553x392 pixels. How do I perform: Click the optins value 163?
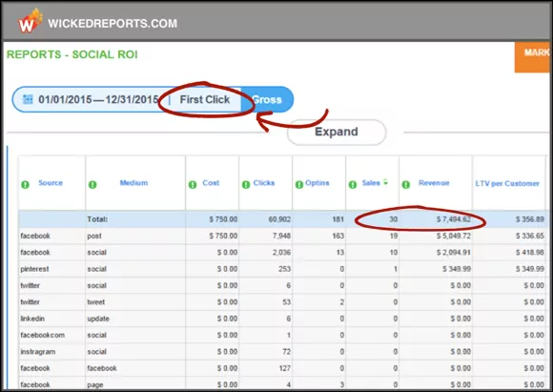click(338, 236)
